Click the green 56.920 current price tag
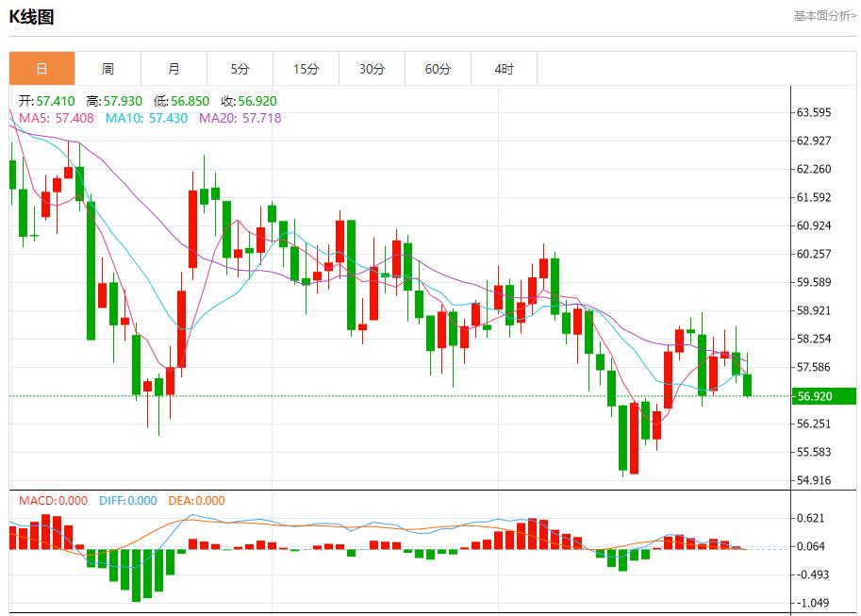This screenshot has height=616, width=861. 823,396
